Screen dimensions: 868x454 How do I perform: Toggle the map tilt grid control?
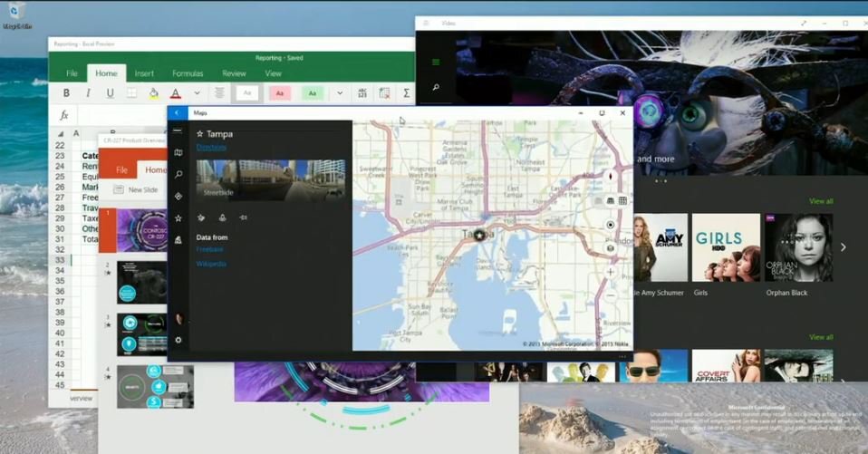click(622, 200)
